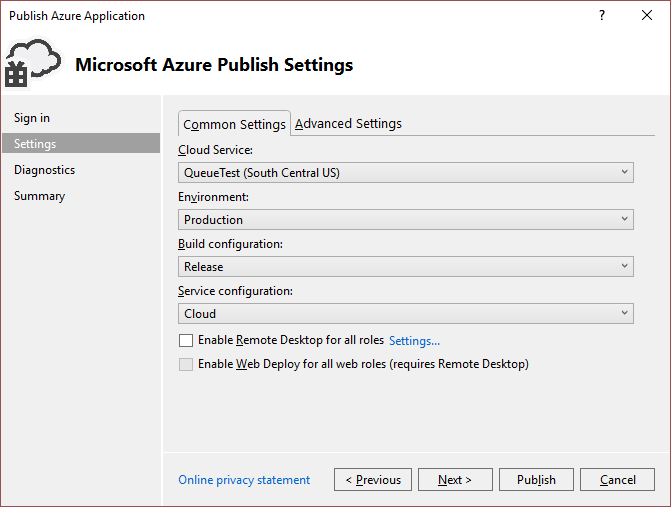This screenshot has width=671, height=508.
Task: Close the Publish Azure Application dialog
Action: (x=647, y=16)
